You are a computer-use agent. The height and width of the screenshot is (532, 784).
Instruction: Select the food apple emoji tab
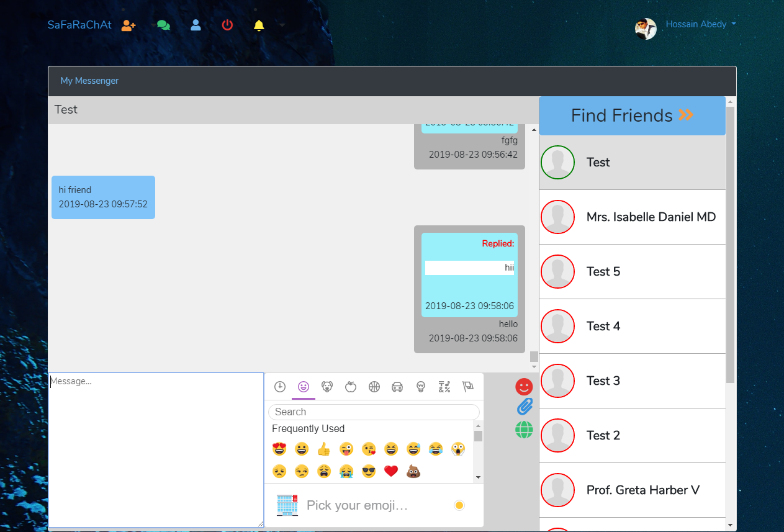tap(351, 387)
